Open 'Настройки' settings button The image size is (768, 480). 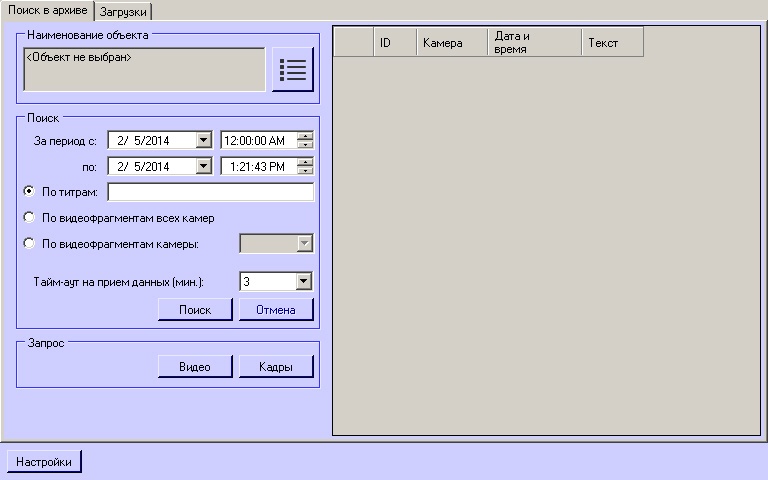(x=44, y=462)
